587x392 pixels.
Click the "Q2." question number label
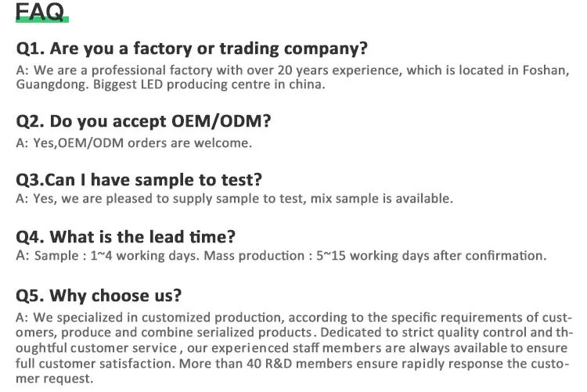(x=31, y=121)
